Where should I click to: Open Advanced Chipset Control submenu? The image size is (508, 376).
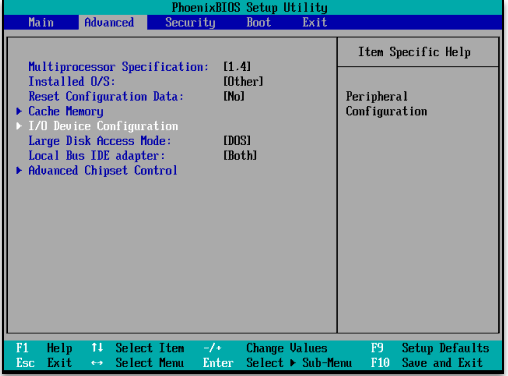103,170
